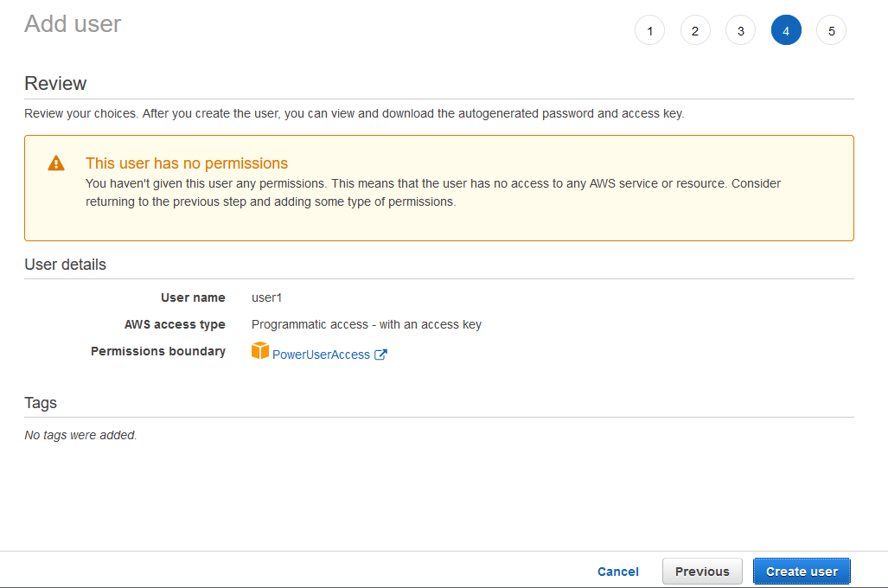Go to wizard step 2
The height and width of the screenshot is (588, 888).
pos(695,31)
